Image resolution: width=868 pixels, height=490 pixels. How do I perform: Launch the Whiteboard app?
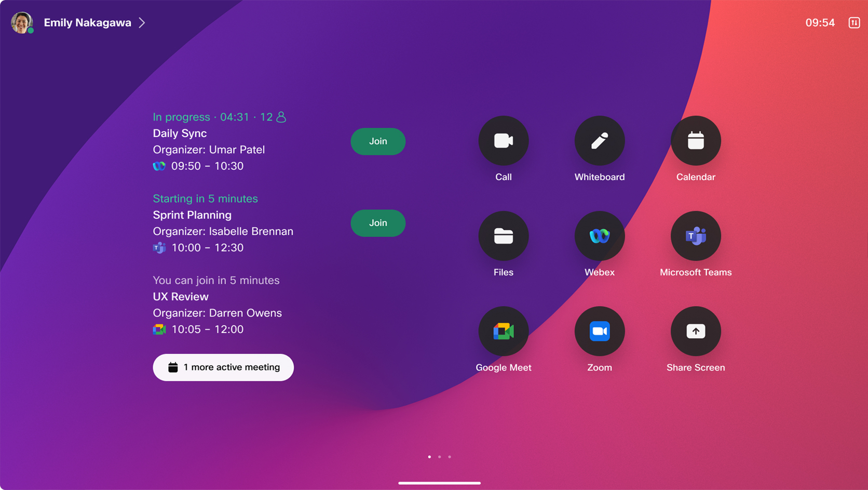[x=599, y=141]
